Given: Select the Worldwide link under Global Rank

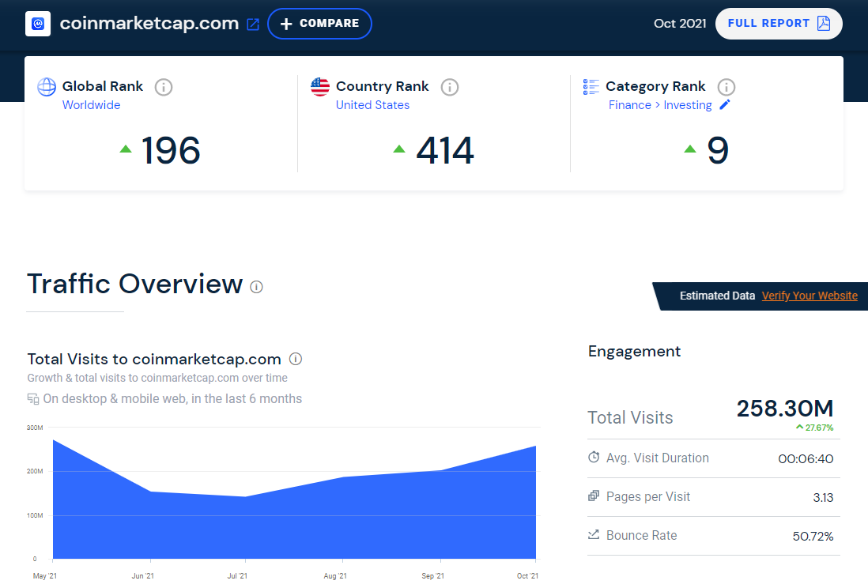Looking at the screenshot, I should click(x=91, y=105).
